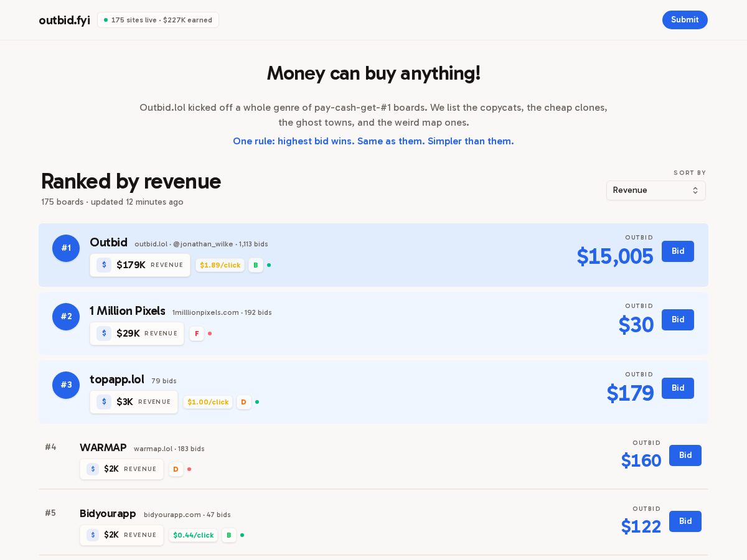This screenshot has width=747, height=560.
Task: Click the #3 rank badge
Action: [x=66, y=385]
